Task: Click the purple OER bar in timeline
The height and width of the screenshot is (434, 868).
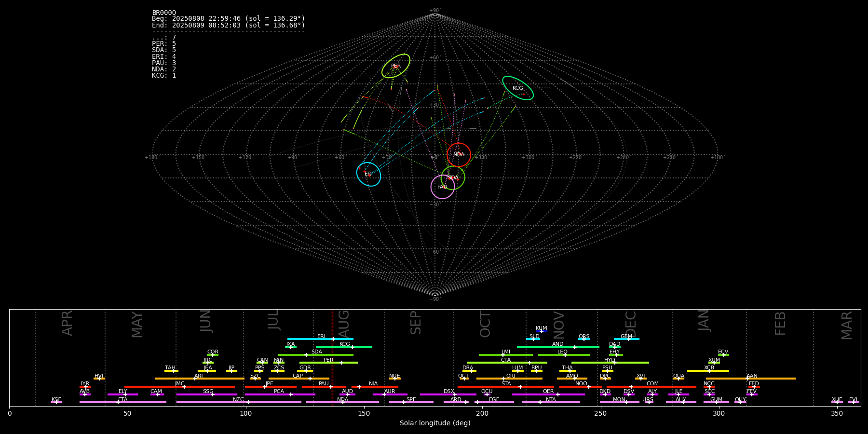Action: (548, 394)
